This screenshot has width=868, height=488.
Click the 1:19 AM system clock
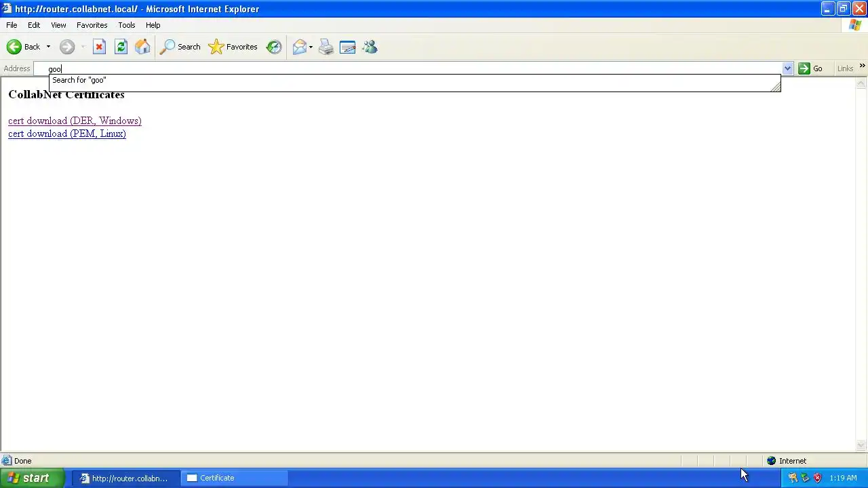pos(843,478)
